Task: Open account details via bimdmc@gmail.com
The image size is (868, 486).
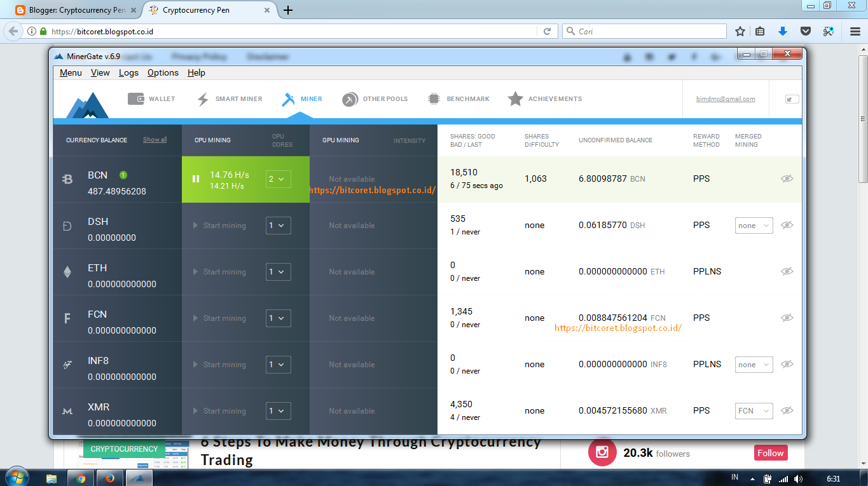Action: tap(725, 98)
